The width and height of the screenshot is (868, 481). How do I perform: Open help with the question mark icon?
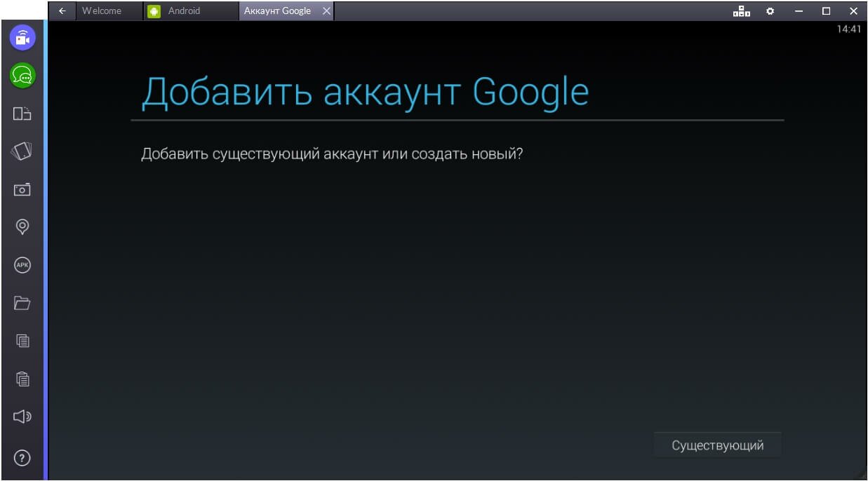point(22,457)
